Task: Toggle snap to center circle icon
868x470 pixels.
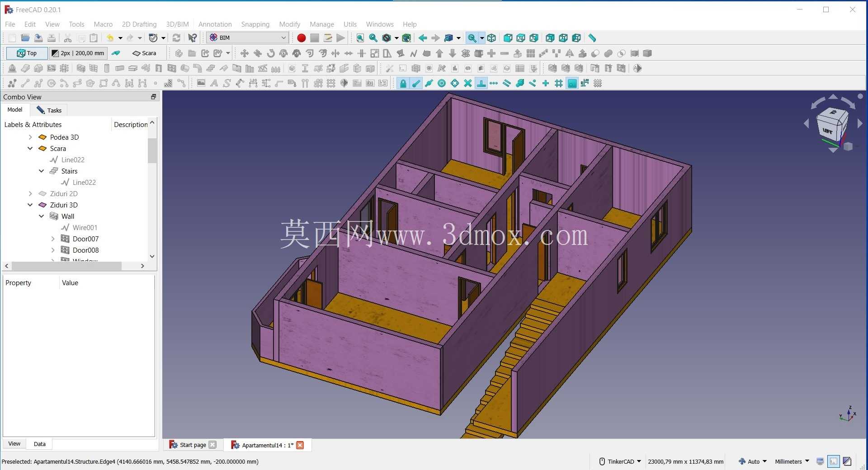Action: pyautogui.click(x=442, y=83)
